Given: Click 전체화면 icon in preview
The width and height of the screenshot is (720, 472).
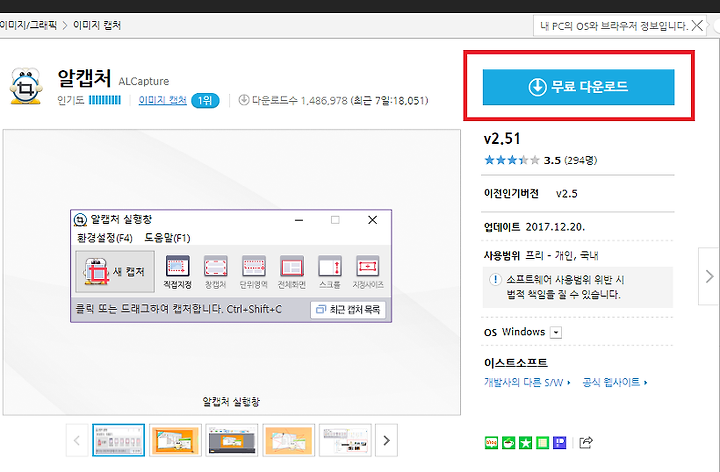Looking at the screenshot, I should (x=292, y=272).
